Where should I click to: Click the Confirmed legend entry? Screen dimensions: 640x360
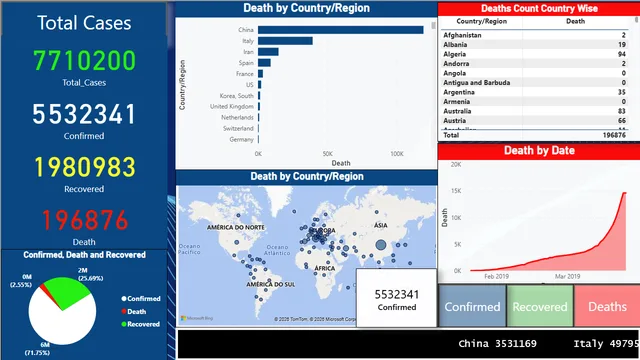click(x=141, y=299)
